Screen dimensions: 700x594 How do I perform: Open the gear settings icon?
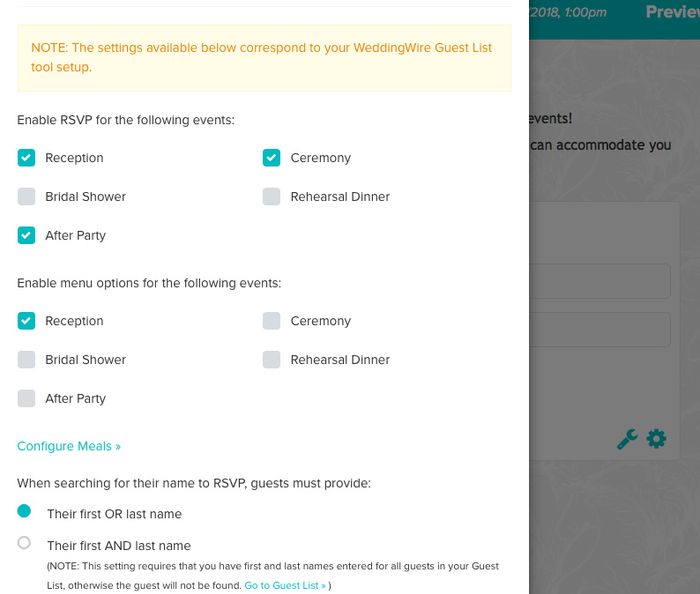656,438
